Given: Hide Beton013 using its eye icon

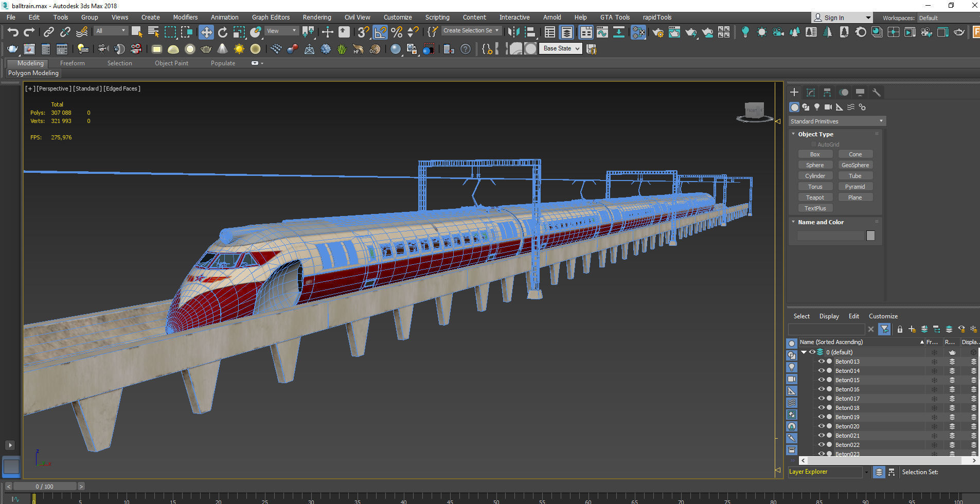Looking at the screenshot, I should pos(822,362).
